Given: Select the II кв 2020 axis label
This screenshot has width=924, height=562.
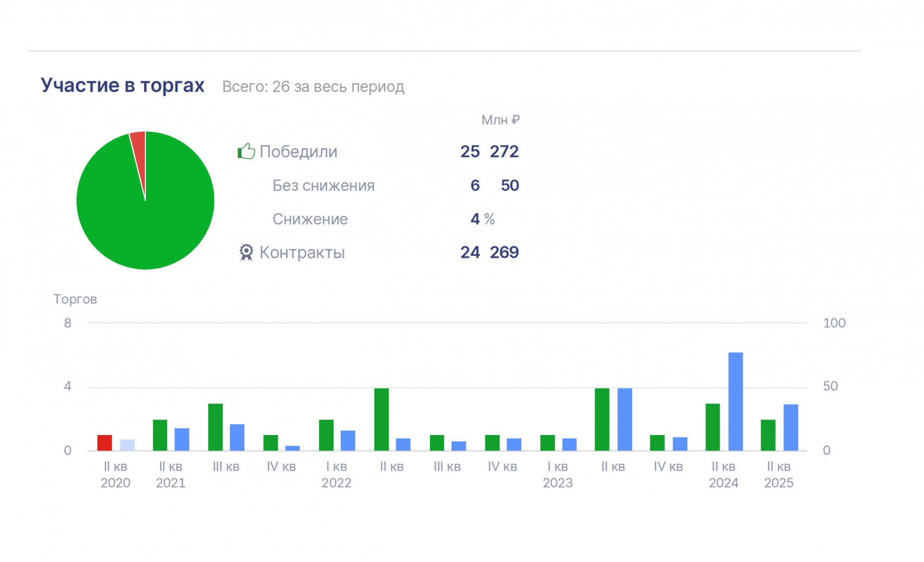Looking at the screenshot, I should click(116, 475).
